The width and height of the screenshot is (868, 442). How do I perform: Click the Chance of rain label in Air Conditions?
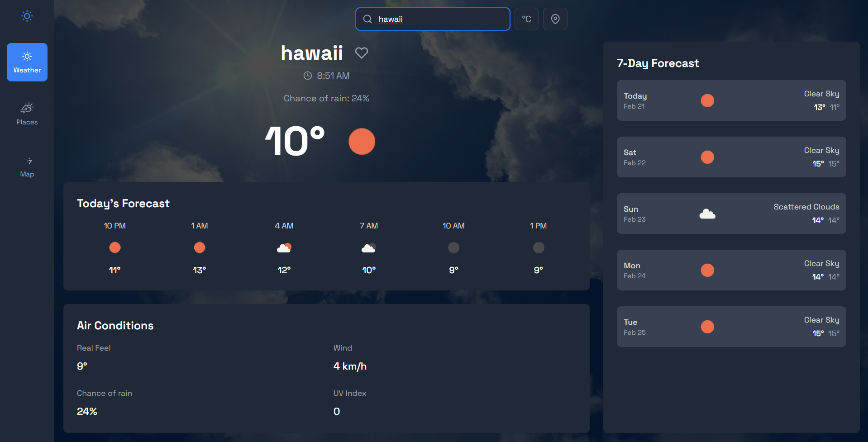[105, 393]
